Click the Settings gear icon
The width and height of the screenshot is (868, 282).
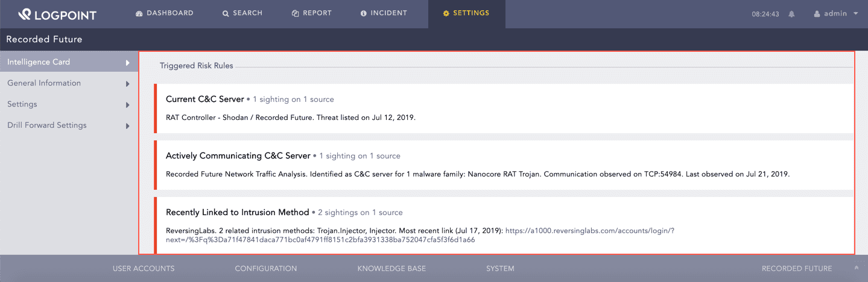[446, 13]
